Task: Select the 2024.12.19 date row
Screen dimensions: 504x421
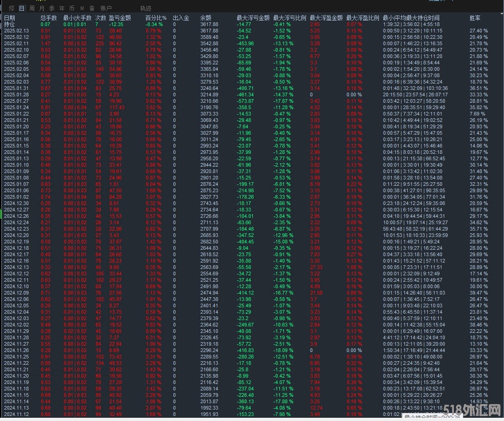Action: [16, 242]
